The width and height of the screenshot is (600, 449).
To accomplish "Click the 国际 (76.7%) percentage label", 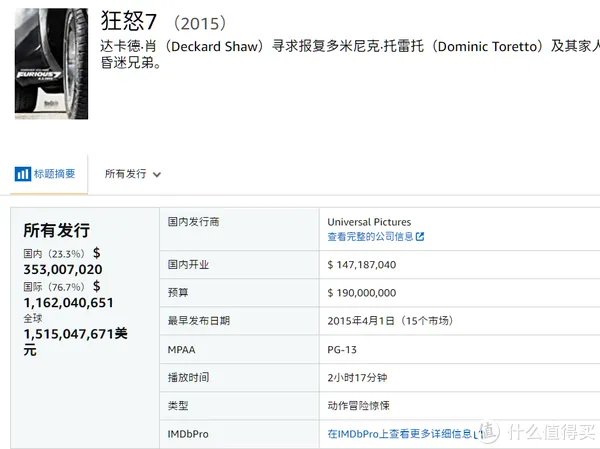I will point(54,287).
